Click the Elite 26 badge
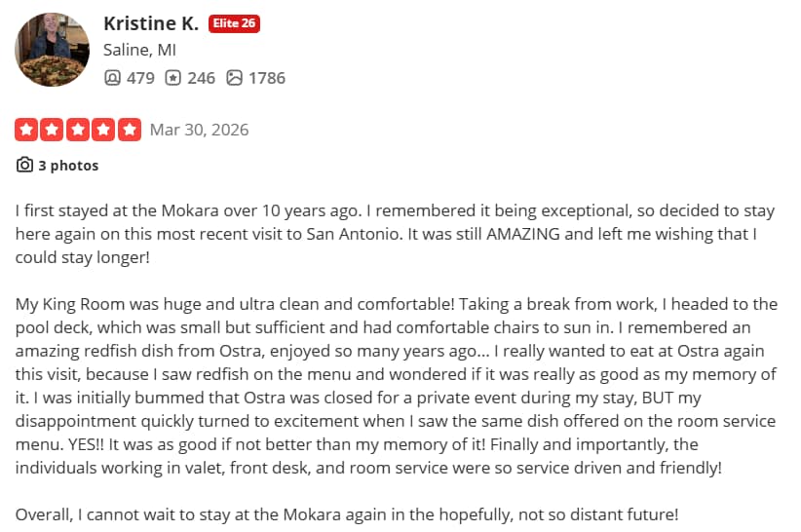 pos(234,23)
